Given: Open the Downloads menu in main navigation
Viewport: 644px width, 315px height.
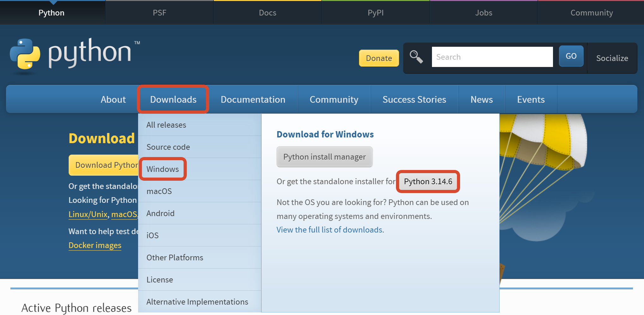Looking at the screenshot, I should [x=173, y=100].
